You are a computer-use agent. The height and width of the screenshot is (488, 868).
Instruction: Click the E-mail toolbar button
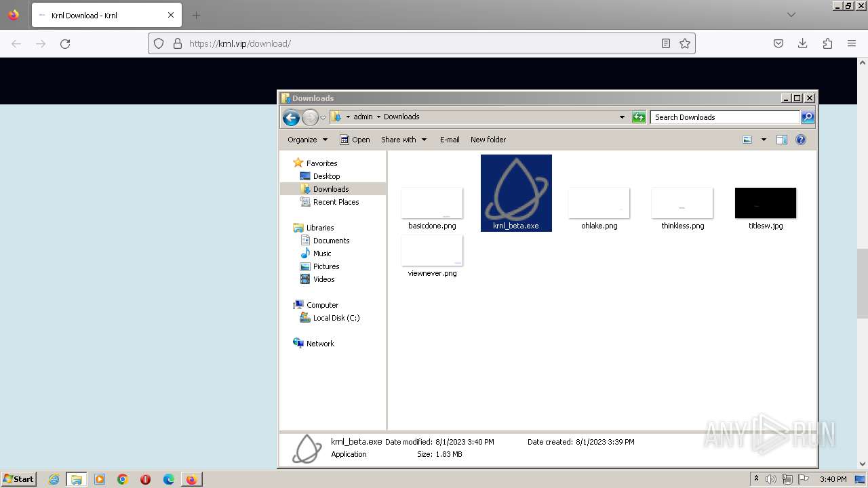(450, 140)
